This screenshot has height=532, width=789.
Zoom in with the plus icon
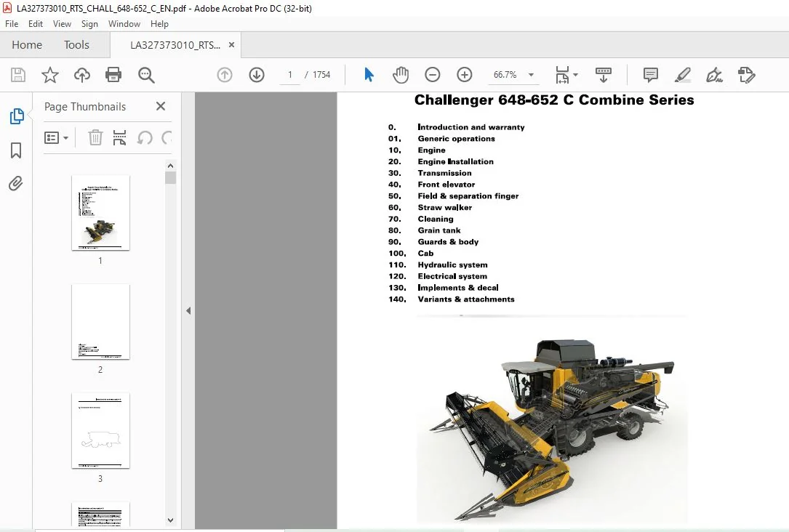465,75
